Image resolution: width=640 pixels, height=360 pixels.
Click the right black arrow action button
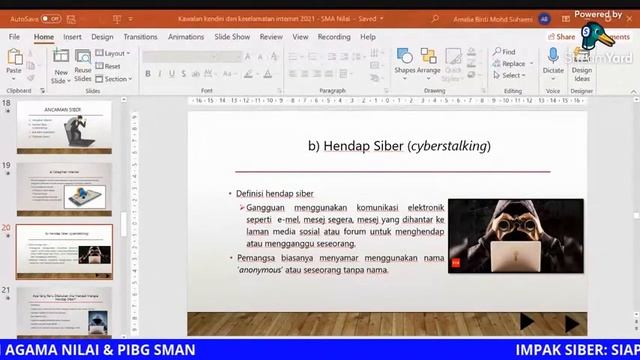pyautogui.click(x=573, y=324)
